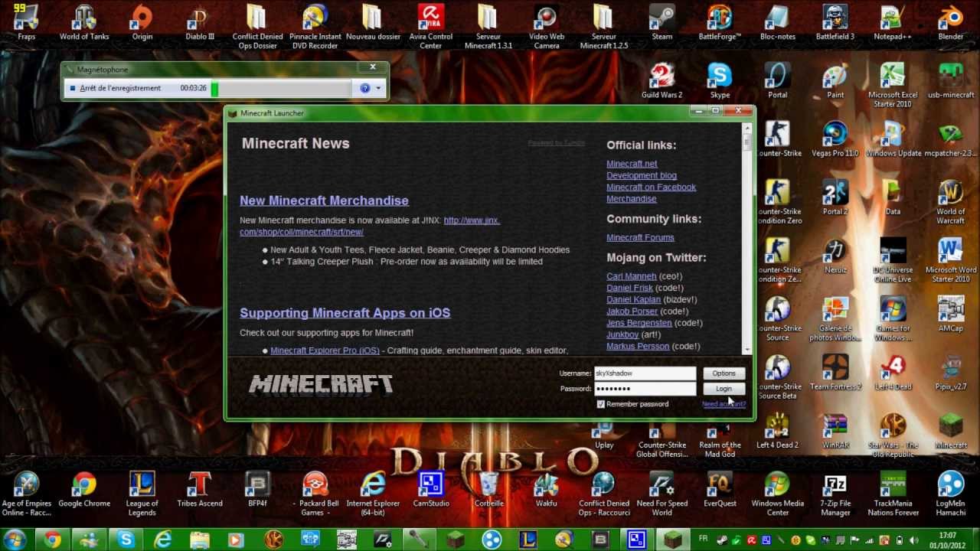Open LogMeIn Hamachi desktop icon
This screenshot has width=980, height=551.
pyautogui.click(x=951, y=494)
